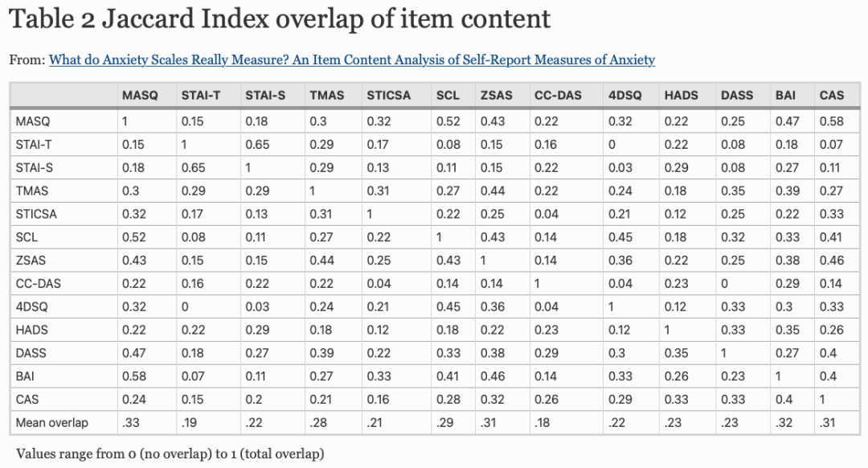This screenshot has width=868, height=468.
Task: Click the 4DSQ row label
Action: 31,307
